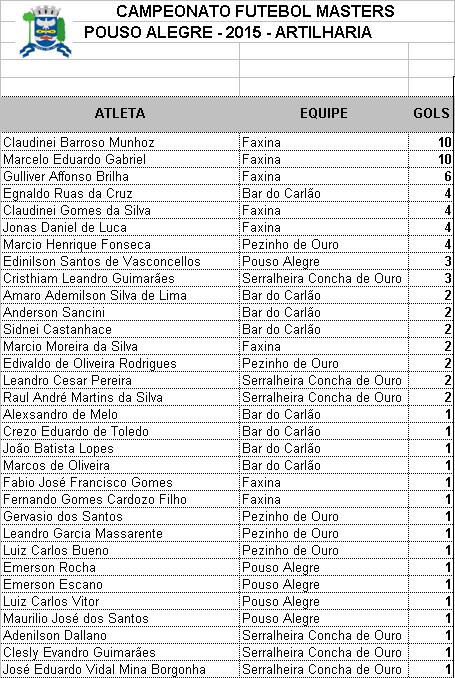455x678 pixels.
Task: Select the CAMPEONATO FUTEBOL MASTERS title cell
Action: 255,11
